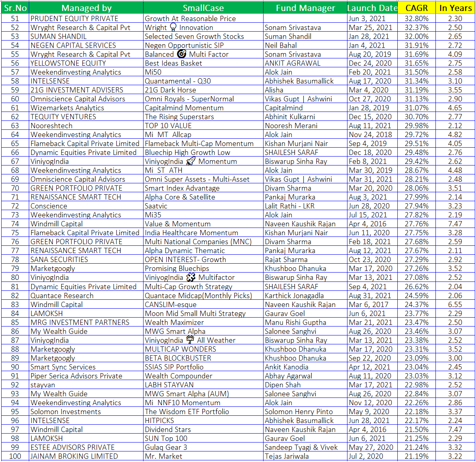Select the HITPICKS smallcase cell
Screen dimensions: 476x462
coord(203,420)
